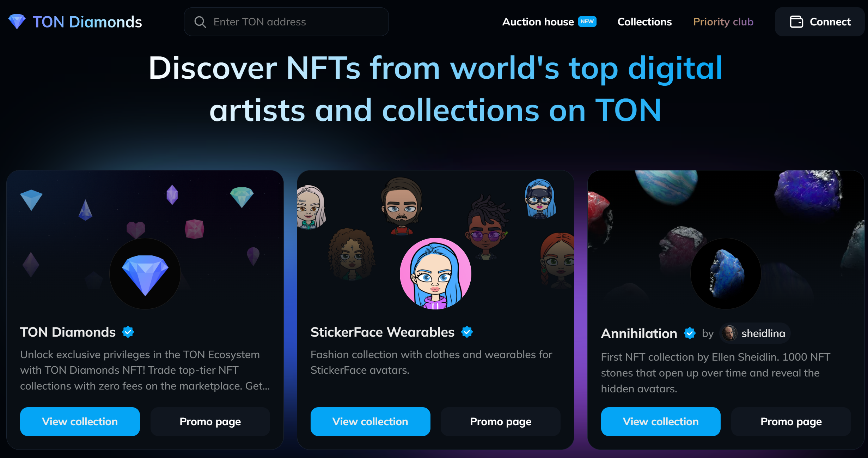Click the NEW badge beside Auction house

pyautogui.click(x=587, y=22)
